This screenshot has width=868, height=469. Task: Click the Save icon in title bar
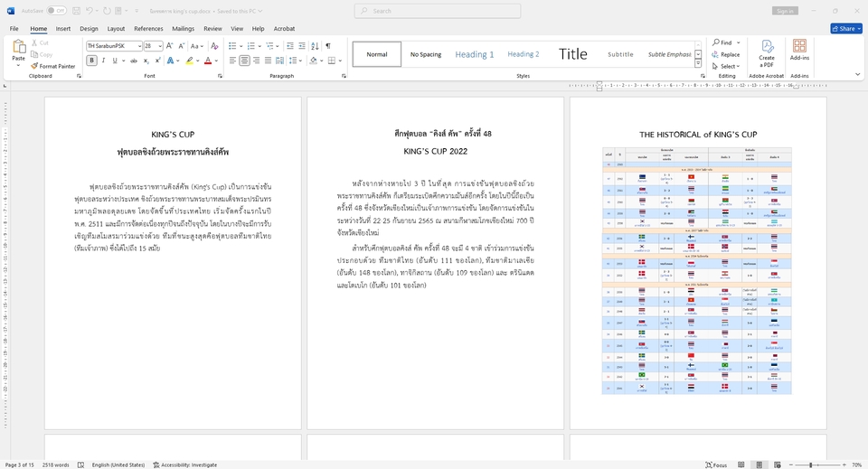[x=76, y=11]
